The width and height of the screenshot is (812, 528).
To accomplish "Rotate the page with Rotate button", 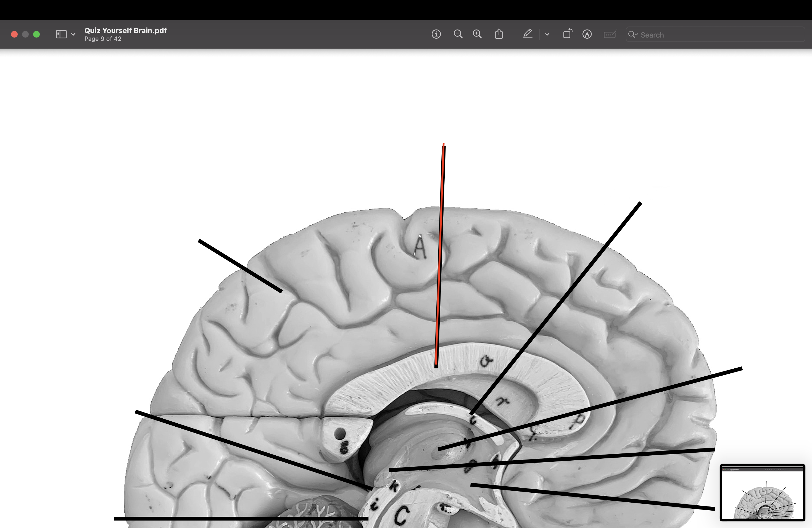I will 567,34.
